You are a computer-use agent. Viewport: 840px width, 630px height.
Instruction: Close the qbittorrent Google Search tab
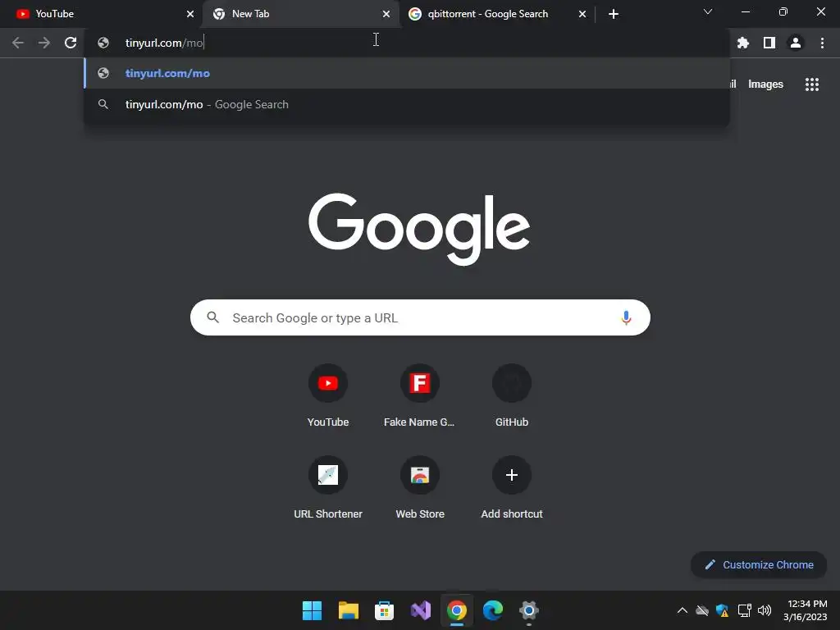pyautogui.click(x=582, y=14)
